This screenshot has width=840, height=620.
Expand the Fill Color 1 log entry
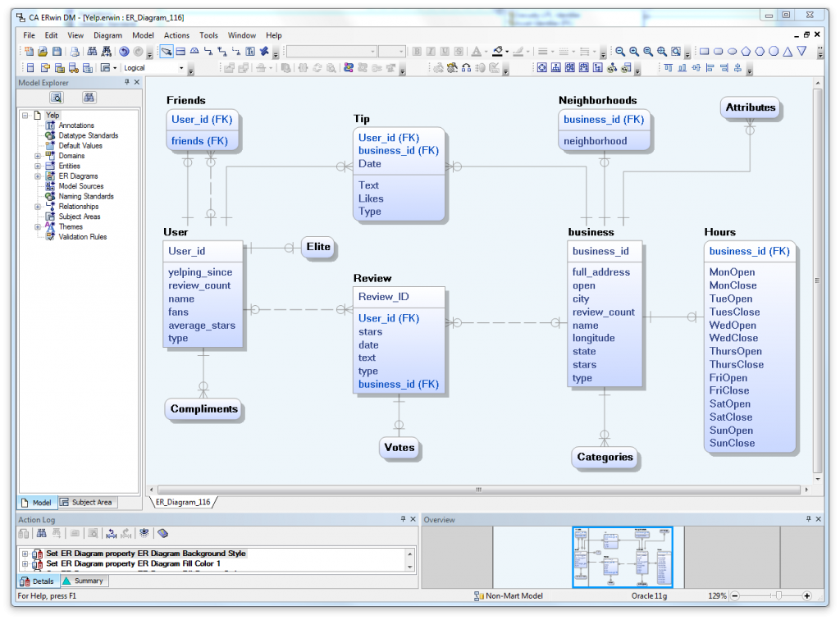pos(25,563)
